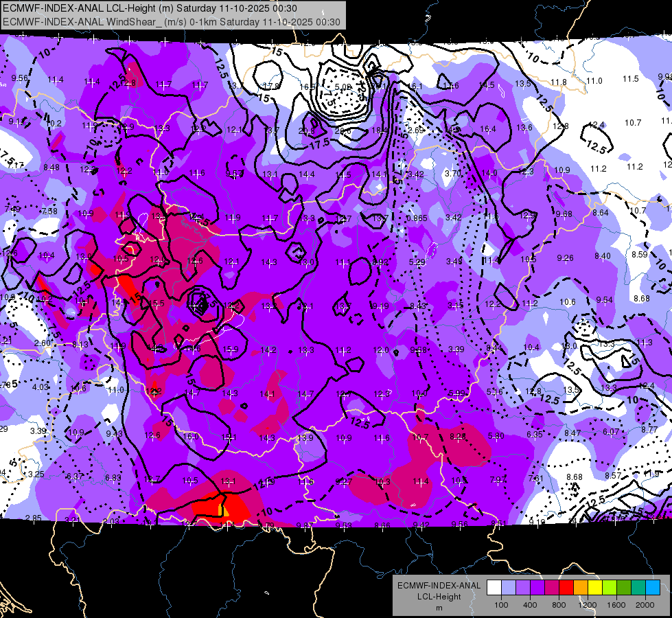
Task: Click the wind shear value 4.03
Action: tap(40, 387)
